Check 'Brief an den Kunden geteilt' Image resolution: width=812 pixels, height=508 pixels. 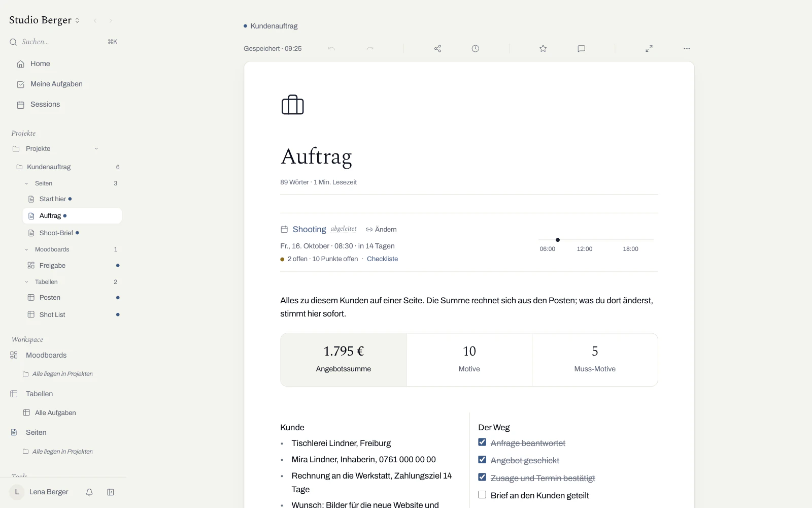coord(482,495)
